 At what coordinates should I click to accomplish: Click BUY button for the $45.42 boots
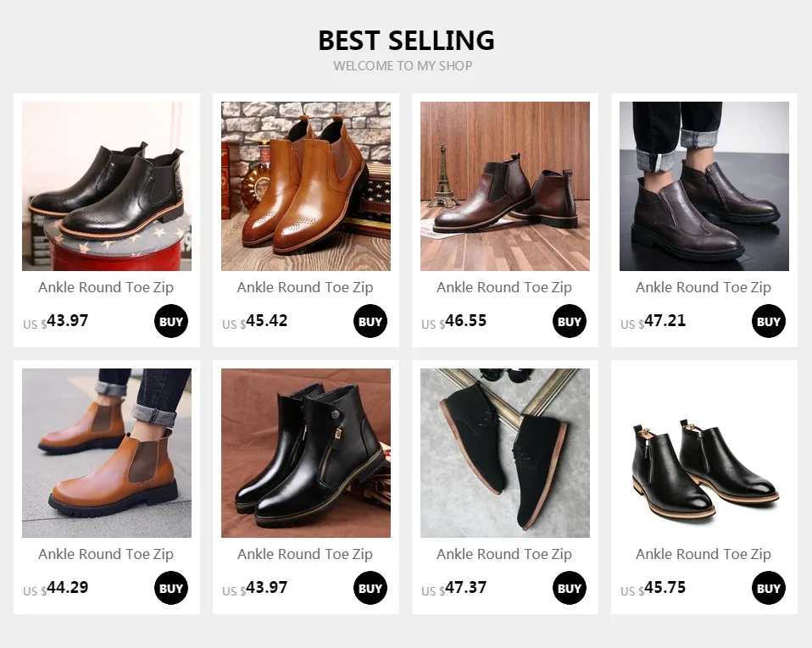[370, 321]
